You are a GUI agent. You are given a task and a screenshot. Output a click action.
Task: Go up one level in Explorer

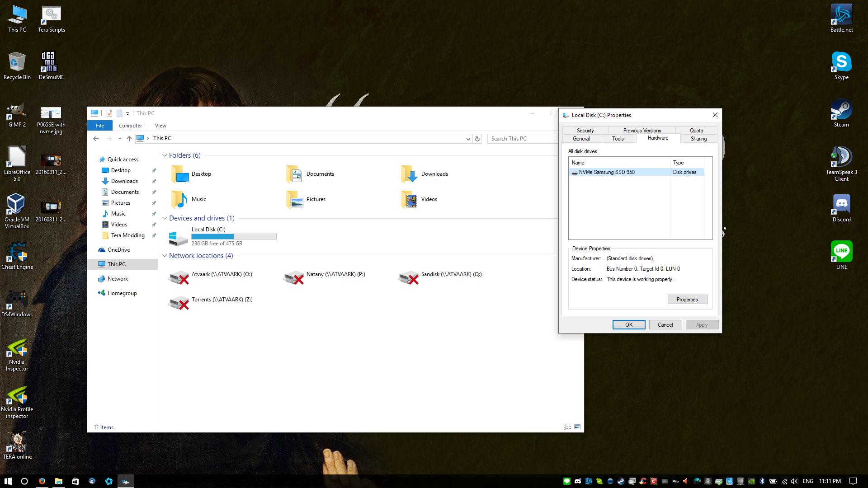click(x=129, y=139)
